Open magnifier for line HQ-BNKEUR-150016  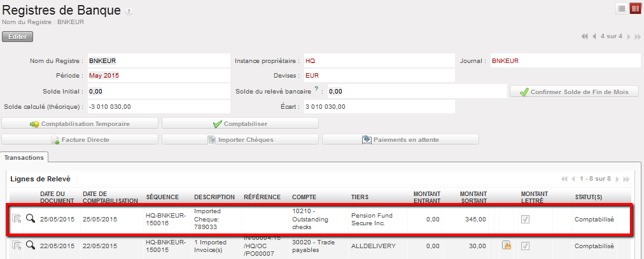[30, 219]
